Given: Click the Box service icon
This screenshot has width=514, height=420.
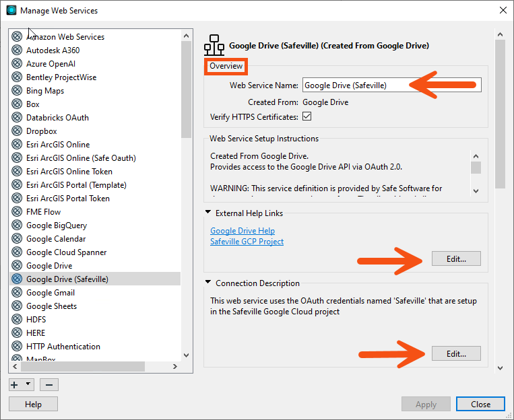Looking at the screenshot, I should [17, 104].
